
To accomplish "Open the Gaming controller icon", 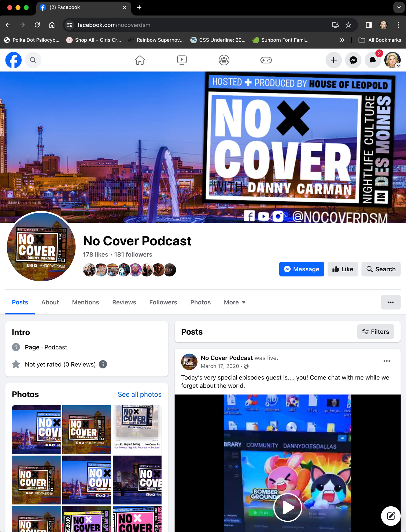I will coord(266,60).
